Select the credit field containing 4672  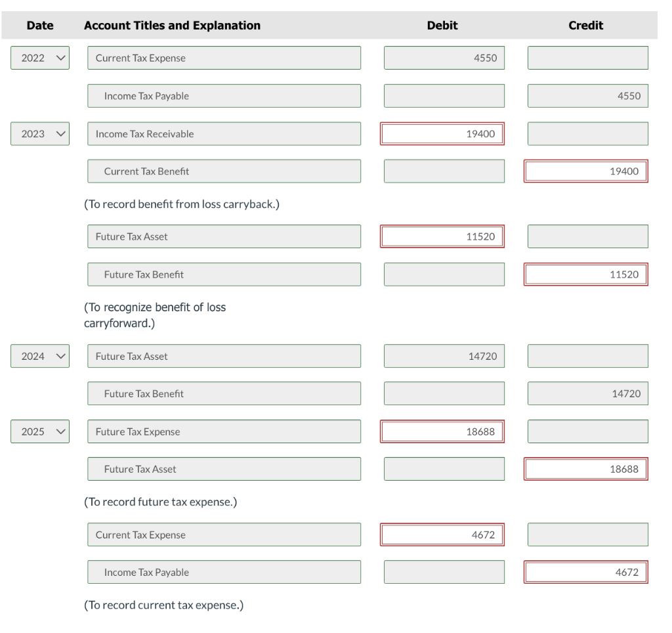tap(586, 571)
